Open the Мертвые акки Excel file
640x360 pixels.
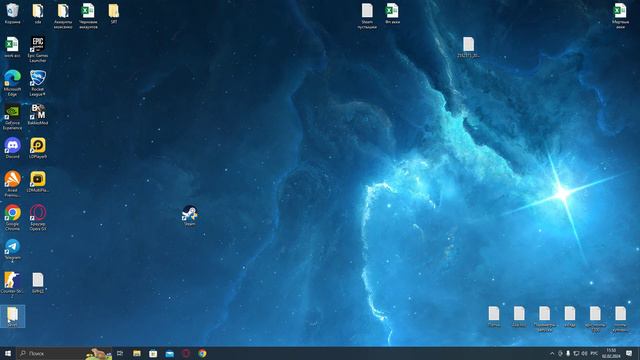(x=620, y=16)
